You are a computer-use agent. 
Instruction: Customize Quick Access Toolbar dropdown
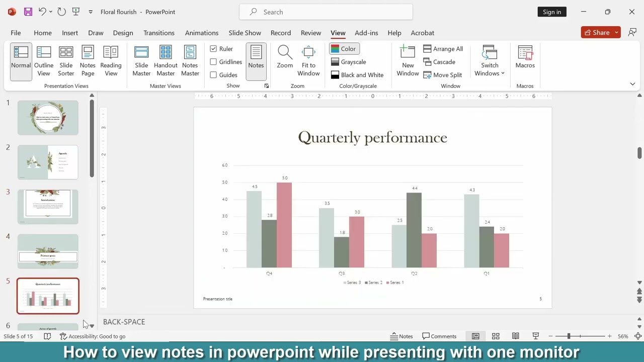coord(91,12)
